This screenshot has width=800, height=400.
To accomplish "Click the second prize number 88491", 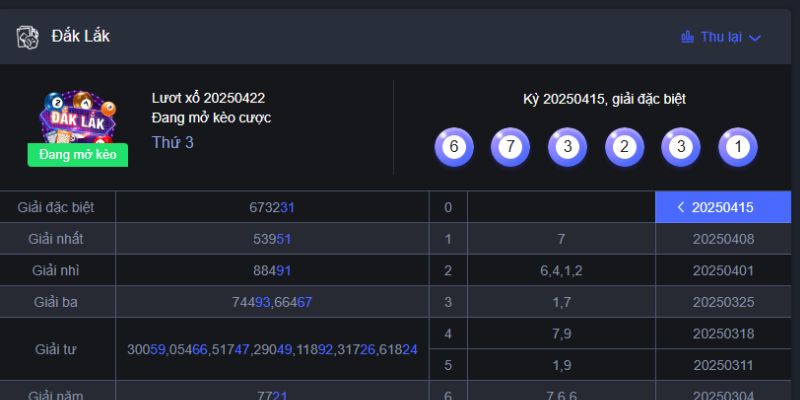I will point(272,271).
